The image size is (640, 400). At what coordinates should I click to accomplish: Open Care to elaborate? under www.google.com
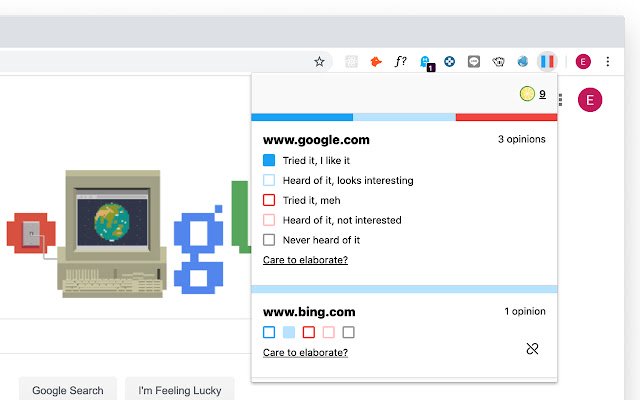[x=305, y=260]
